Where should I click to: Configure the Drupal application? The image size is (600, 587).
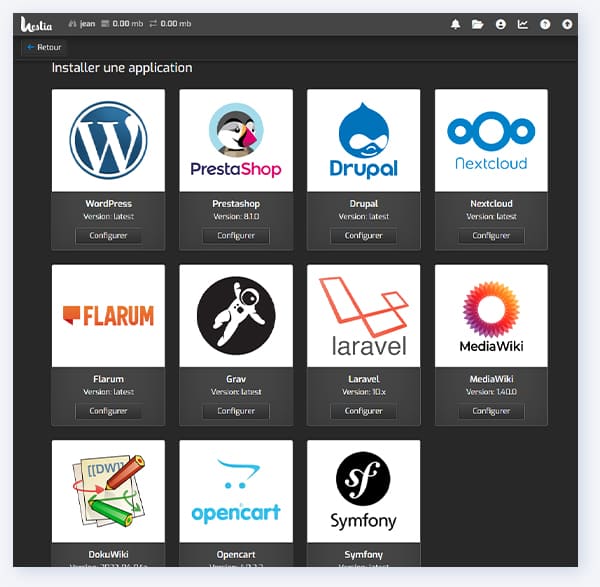point(363,236)
